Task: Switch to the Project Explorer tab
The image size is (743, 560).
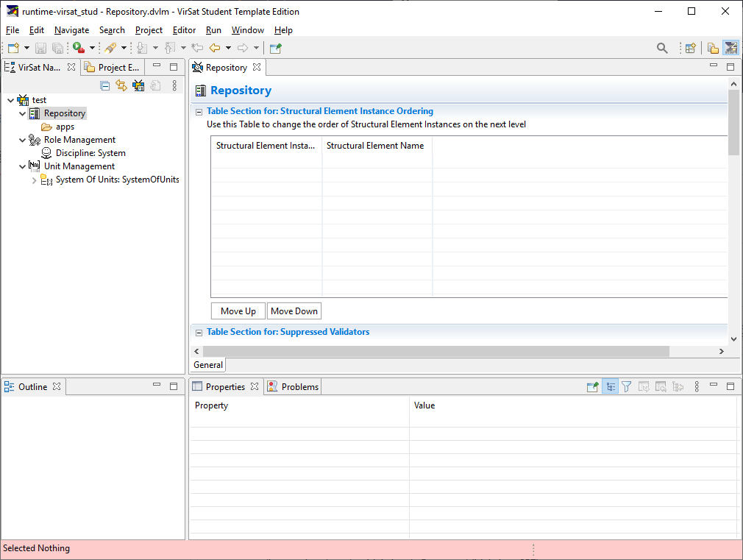Action: pyautogui.click(x=113, y=68)
